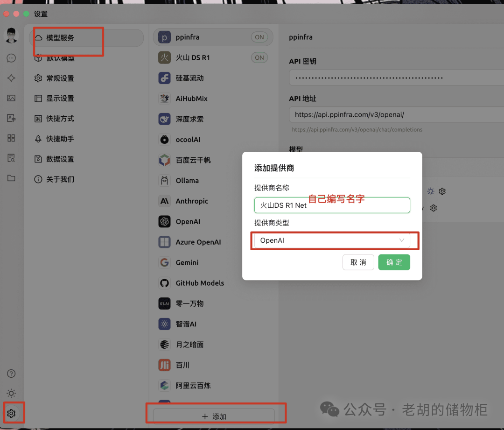
Task: Click the 硅基流动 provider logo
Action: pyautogui.click(x=164, y=78)
